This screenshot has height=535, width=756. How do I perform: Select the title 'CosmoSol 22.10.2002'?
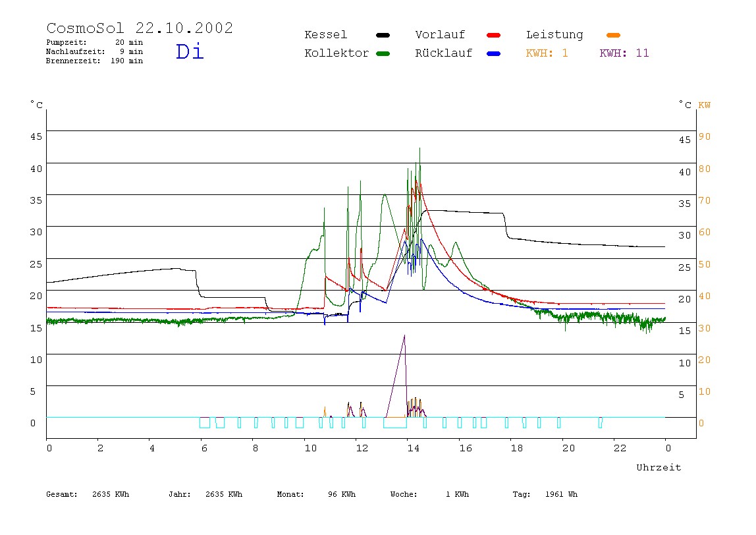pyautogui.click(x=140, y=28)
